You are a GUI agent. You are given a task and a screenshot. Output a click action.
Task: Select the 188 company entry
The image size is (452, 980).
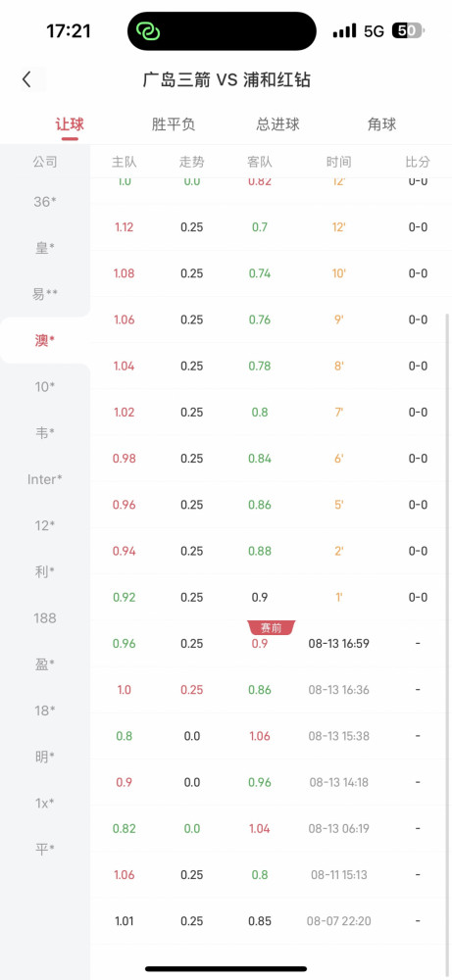(x=45, y=618)
